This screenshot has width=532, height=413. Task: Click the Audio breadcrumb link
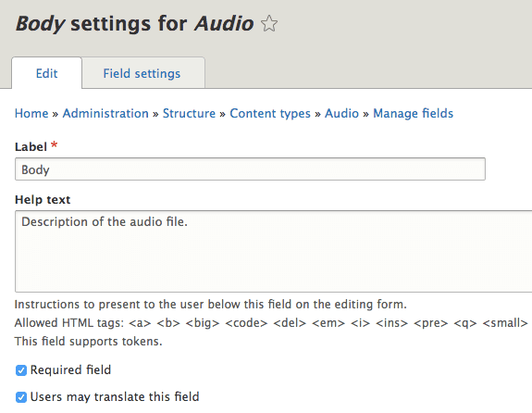[341, 113]
